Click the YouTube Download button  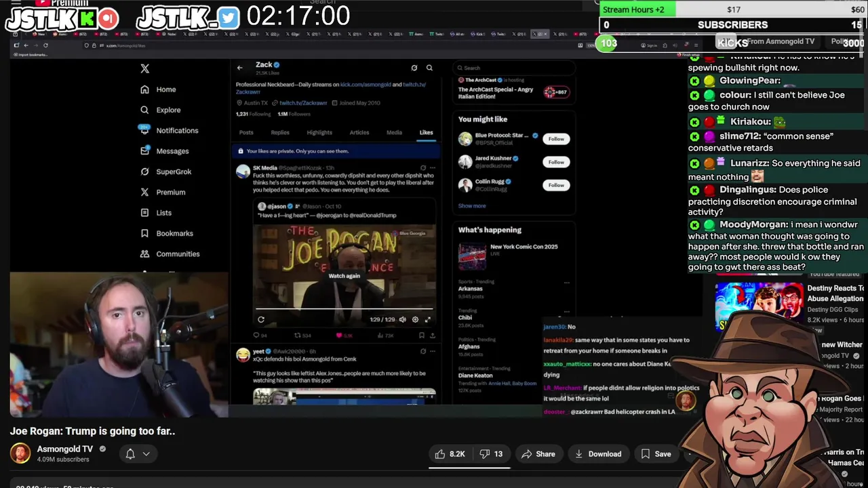point(598,454)
